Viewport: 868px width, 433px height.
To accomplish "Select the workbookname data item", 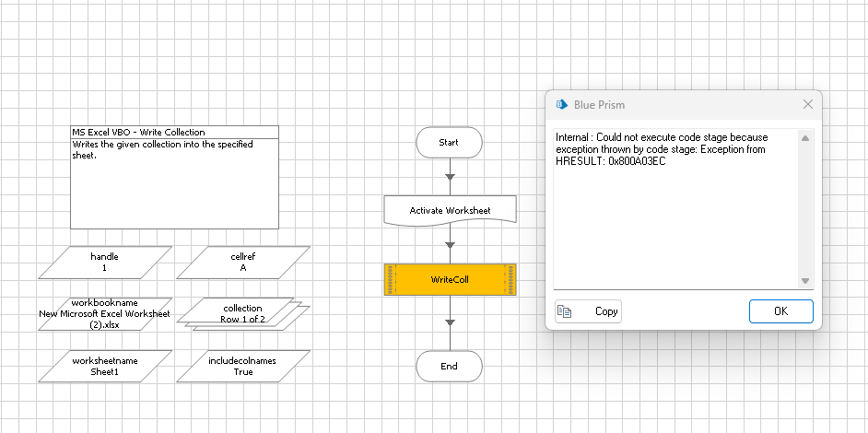I will coord(105,314).
